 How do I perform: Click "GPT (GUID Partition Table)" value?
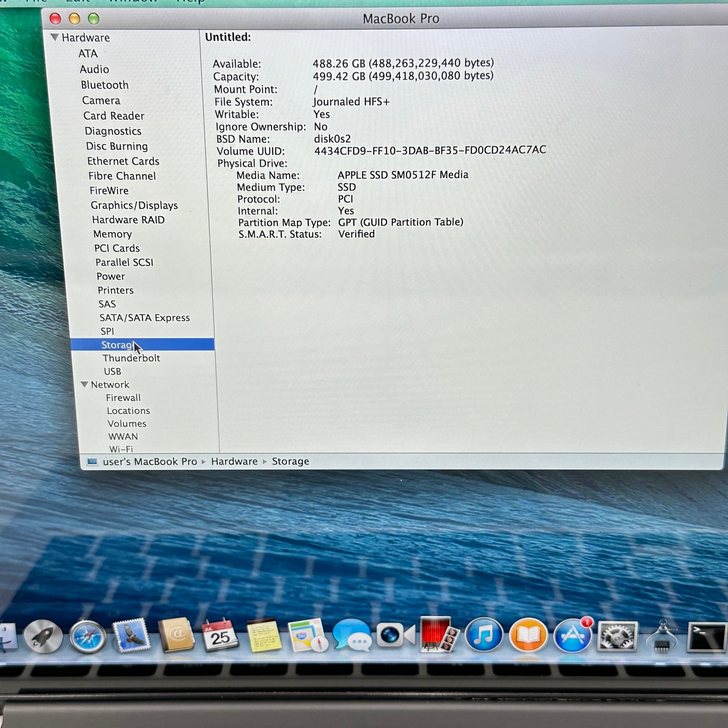(x=400, y=222)
